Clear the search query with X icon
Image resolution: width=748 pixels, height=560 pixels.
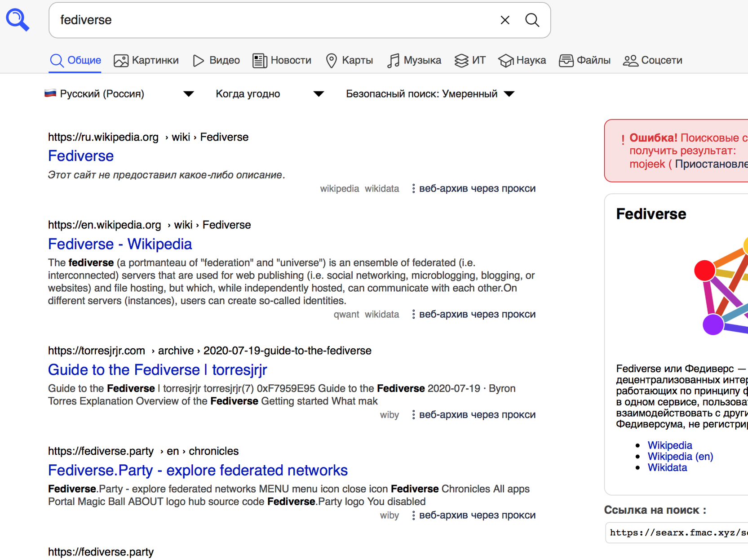pyautogui.click(x=505, y=20)
